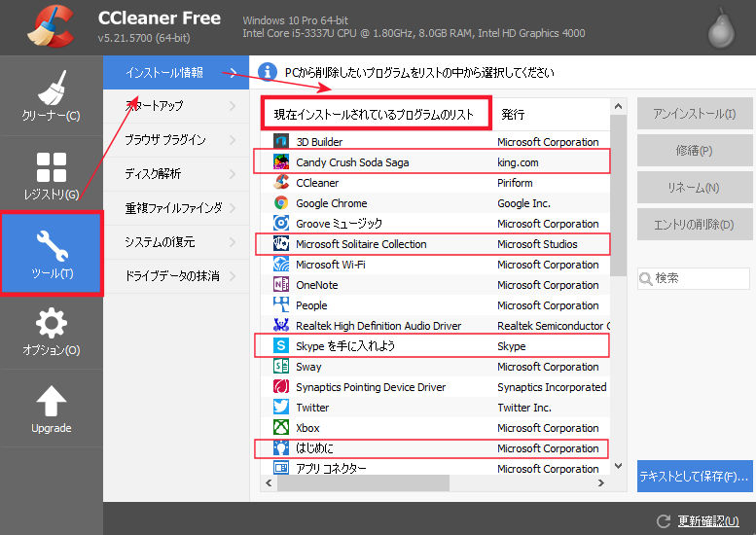This screenshot has height=535, width=756.
Task: Select the People program name text
Action: 311,305
